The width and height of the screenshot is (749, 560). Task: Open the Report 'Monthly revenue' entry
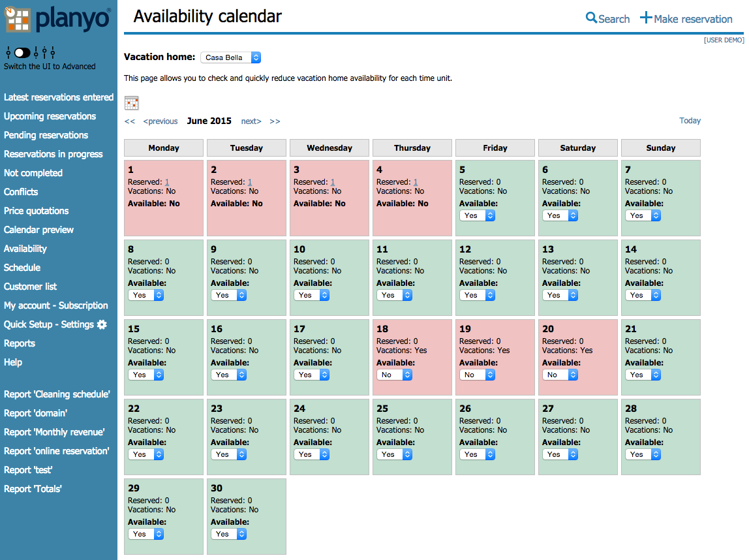tap(54, 432)
